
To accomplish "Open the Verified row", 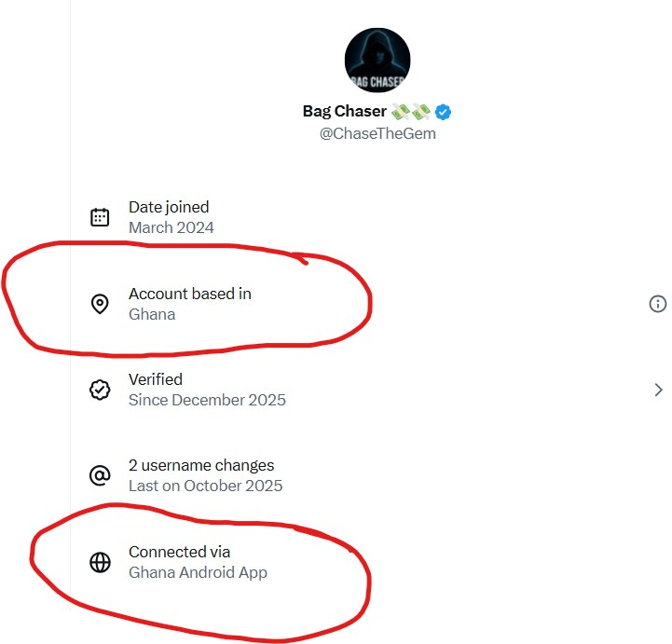I will coord(156,379).
